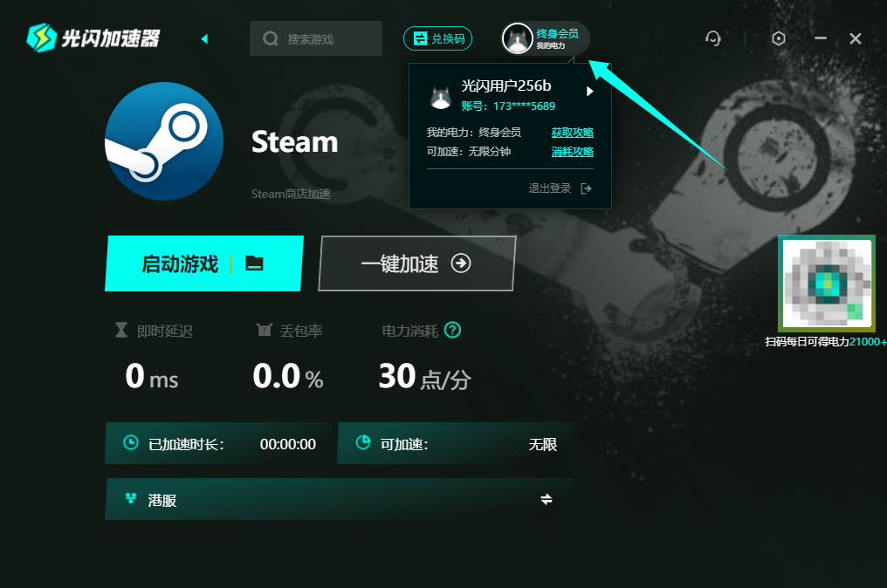
Task: Close the accelerator window
Action: [856, 38]
